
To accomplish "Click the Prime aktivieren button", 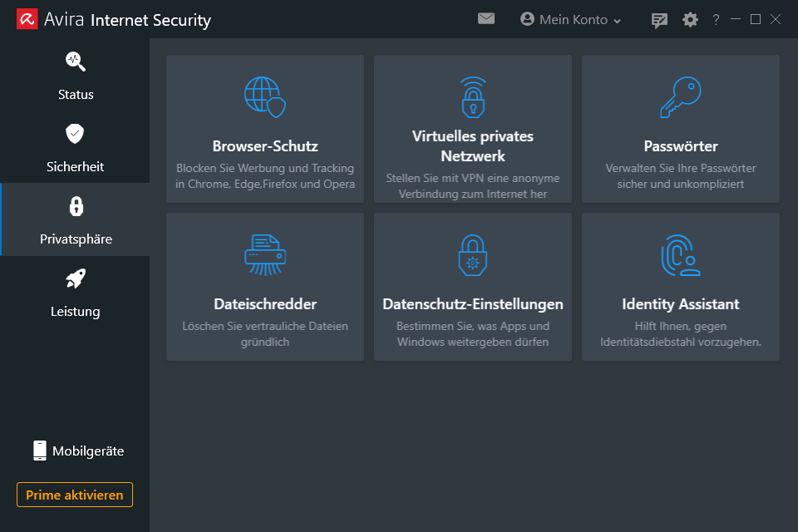I will coord(75,495).
